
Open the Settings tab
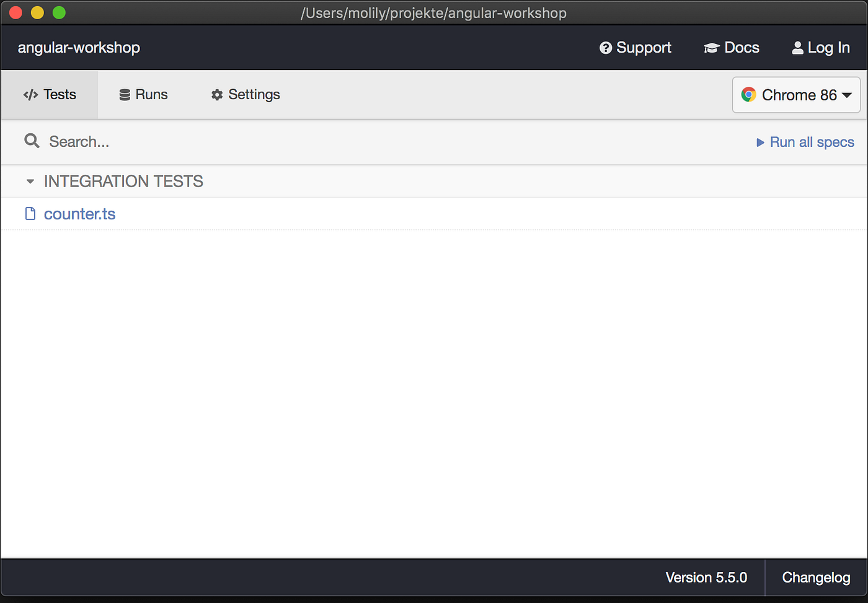(x=245, y=94)
